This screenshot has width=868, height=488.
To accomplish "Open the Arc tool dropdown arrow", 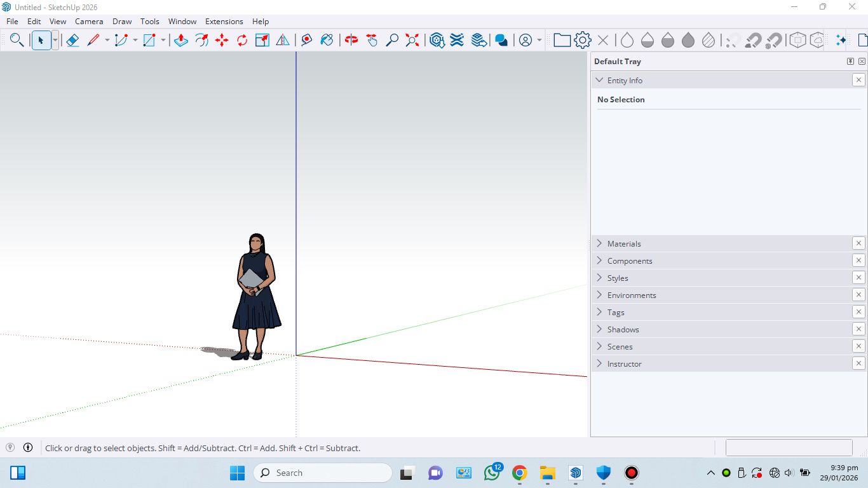I will pos(135,40).
